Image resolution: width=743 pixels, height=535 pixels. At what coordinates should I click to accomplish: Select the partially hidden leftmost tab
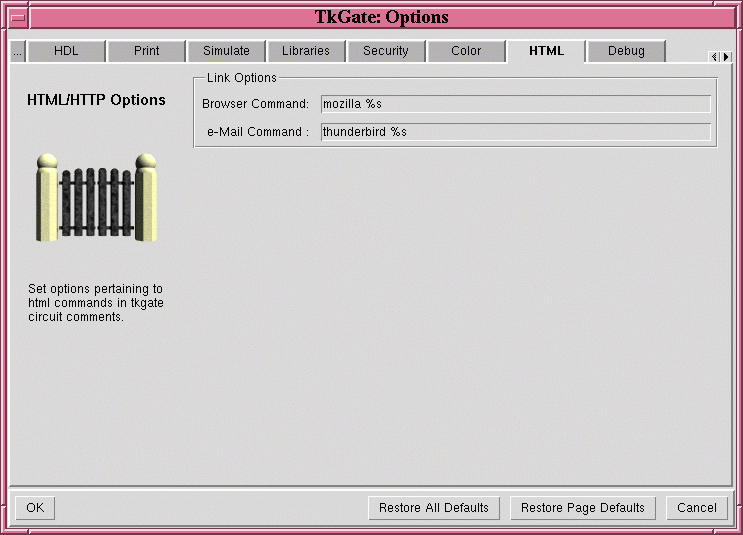[x=17, y=51]
